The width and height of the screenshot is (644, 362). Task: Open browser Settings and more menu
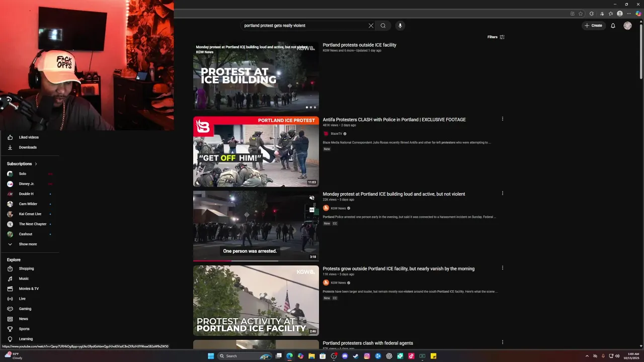click(x=629, y=14)
